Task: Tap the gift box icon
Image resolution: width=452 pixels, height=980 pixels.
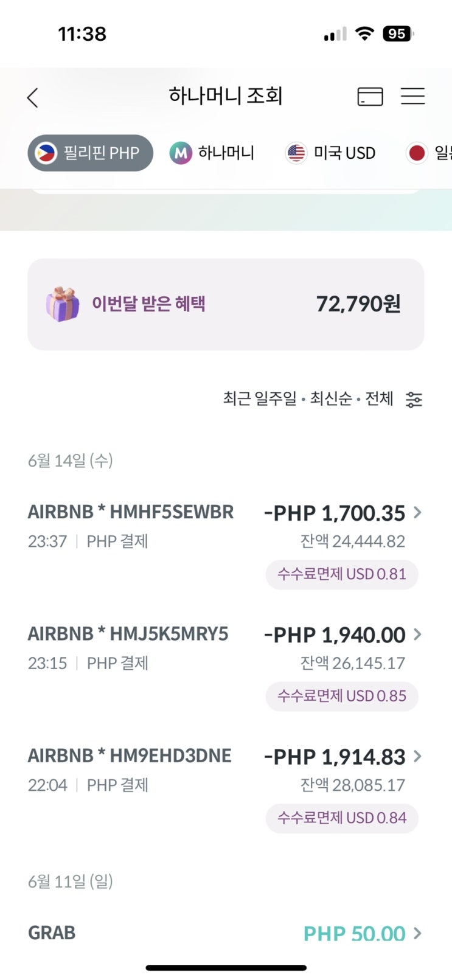Action: [x=63, y=304]
